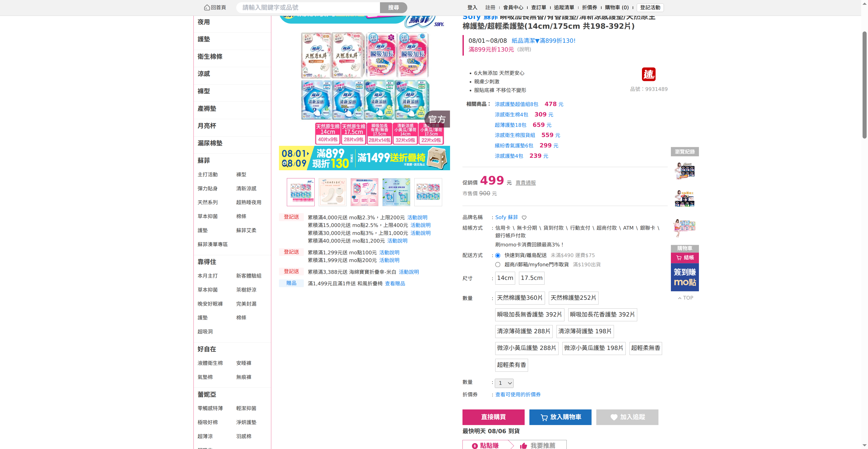Click the coin icon beside 點點賺
Screen dimensions: 868x449
point(475,446)
